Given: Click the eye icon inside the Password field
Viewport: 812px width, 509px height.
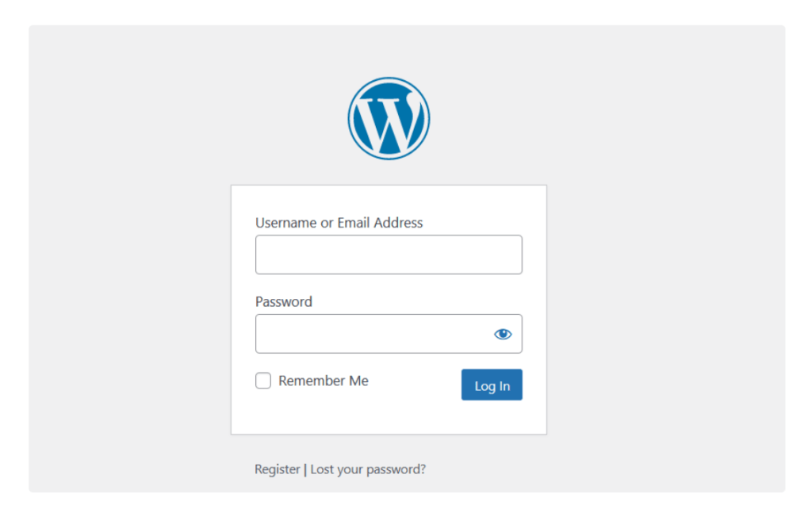Looking at the screenshot, I should coord(503,333).
